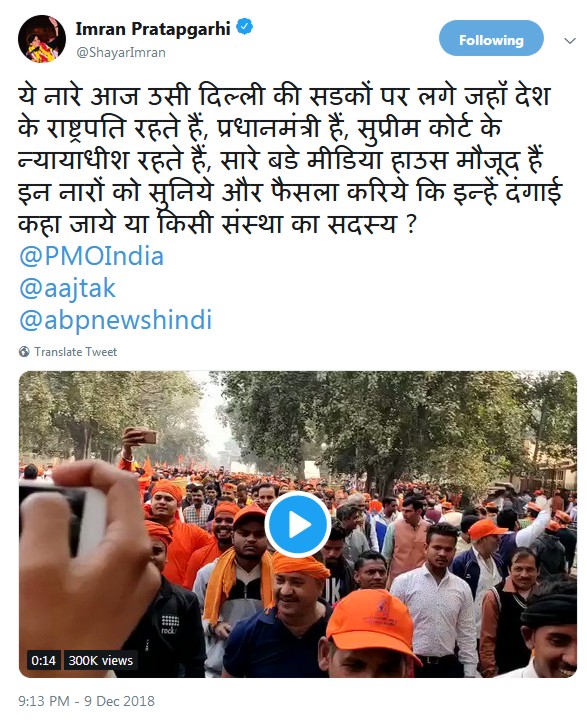This screenshot has height=721, width=587.
Task: Click the orange cap in the video foreground
Action: [371, 621]
